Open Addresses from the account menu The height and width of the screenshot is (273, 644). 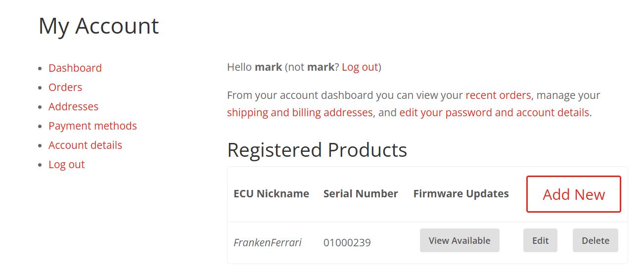pos(73,106)
